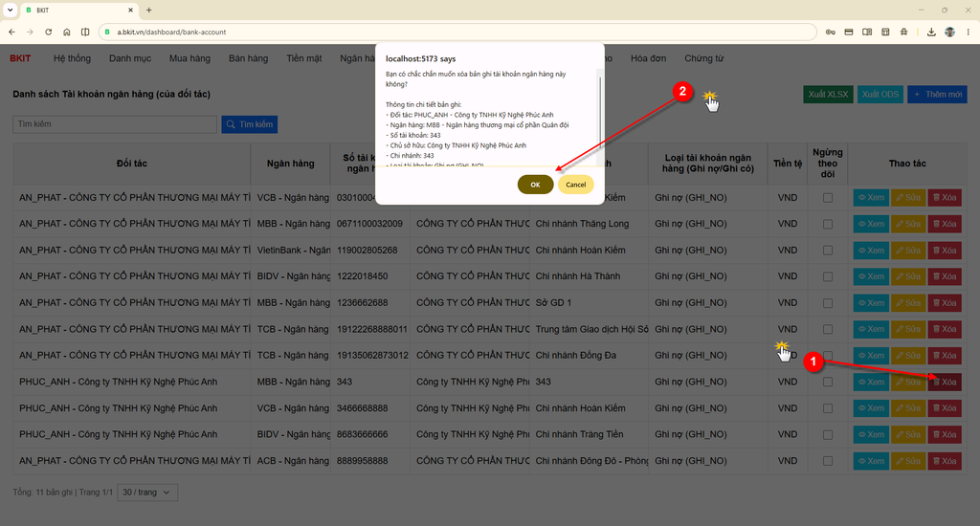Open the Chứng từ menu
The width and height of the screenshot is (980, 526).
[x=703, y=58]
